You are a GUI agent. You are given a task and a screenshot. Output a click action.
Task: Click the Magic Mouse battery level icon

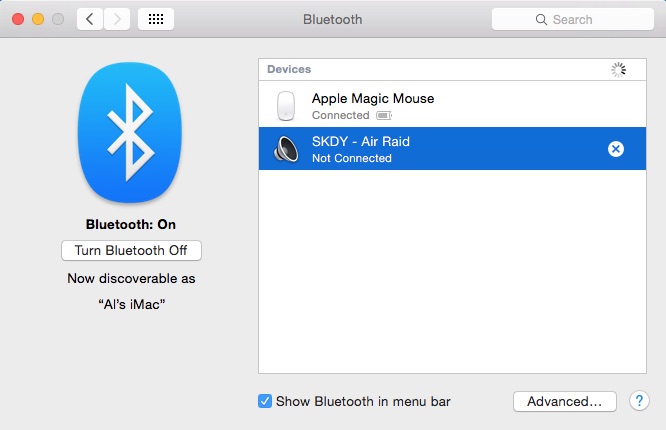point(384,115)
